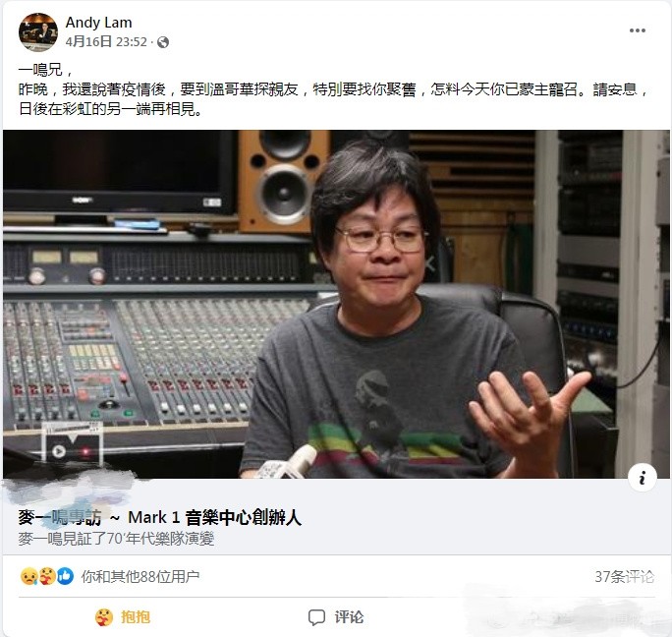
Task: Click the care hug reaction emoji
Action: coord(47,576)
